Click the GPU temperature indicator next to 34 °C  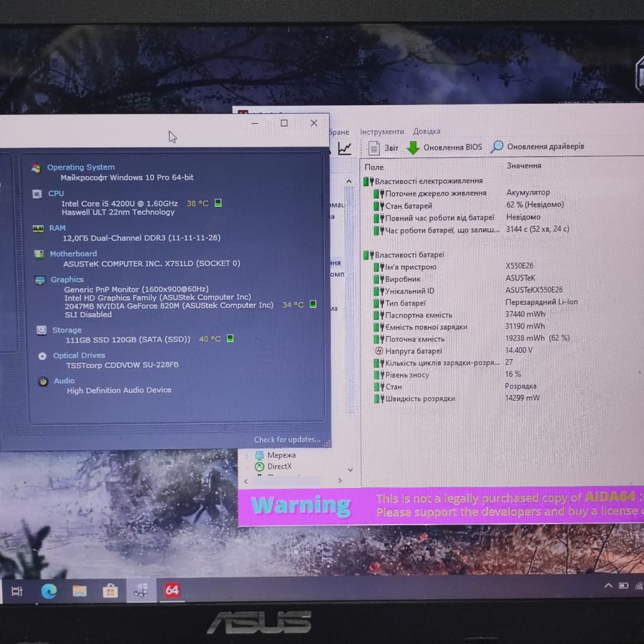point(313,304)
